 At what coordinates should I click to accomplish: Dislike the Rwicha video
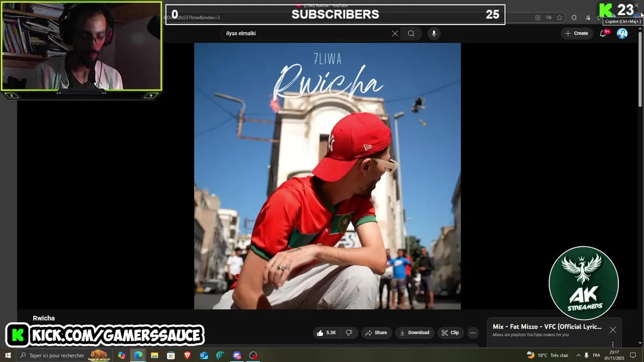[x=349, y=333]
